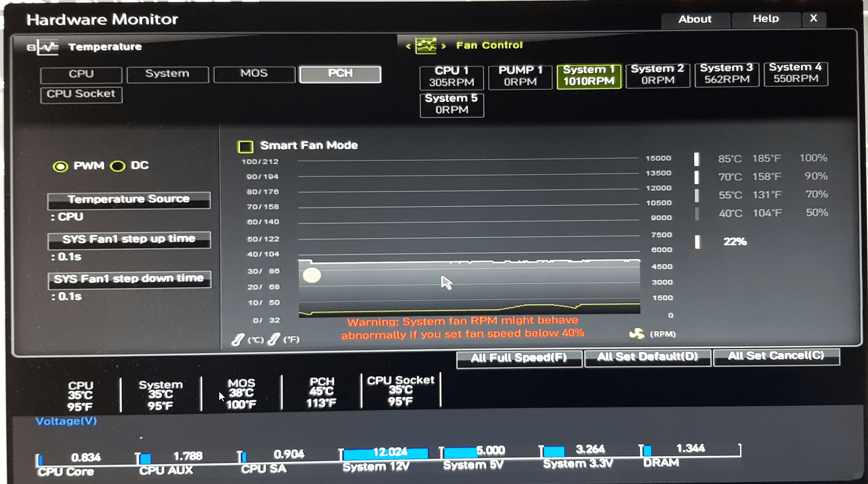Screen dimensions: 868x484
Task: Click the system fan RPM warning text
Action: 462,328
